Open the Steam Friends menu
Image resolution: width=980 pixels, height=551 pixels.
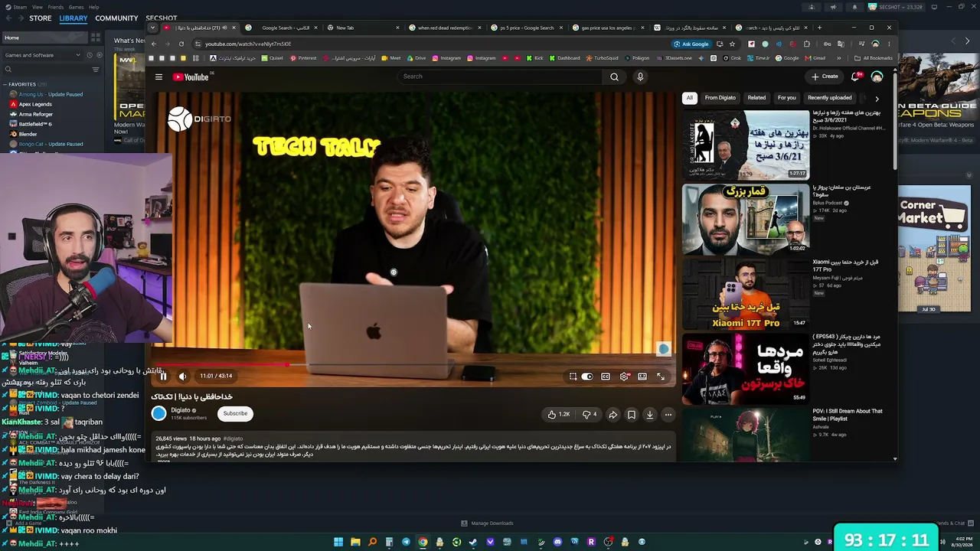(55, 7)
